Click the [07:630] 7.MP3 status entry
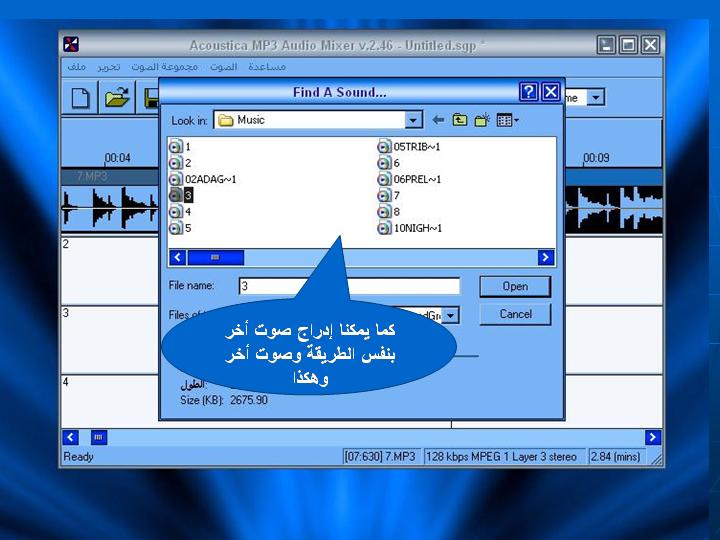This screenshot has width=720, height=540. point(380,457)
